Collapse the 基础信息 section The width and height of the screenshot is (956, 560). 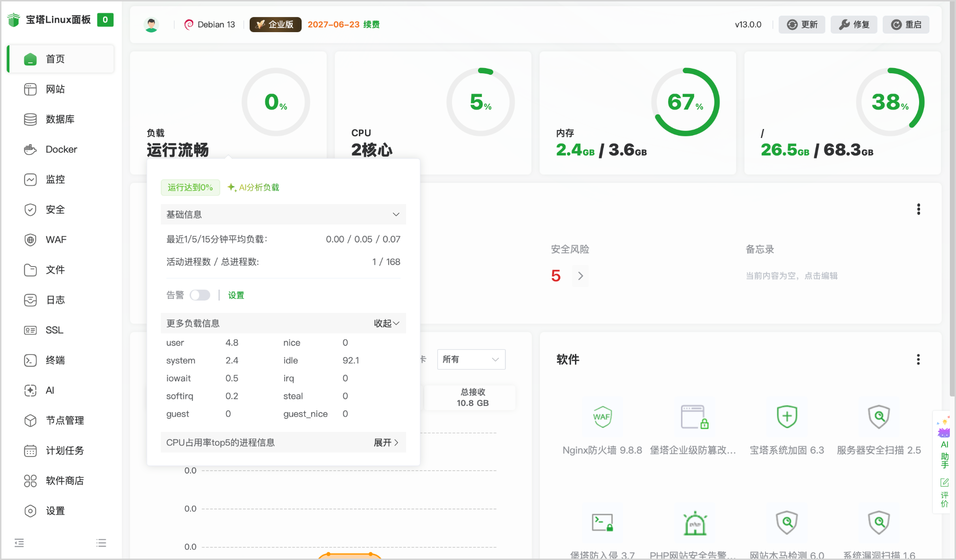(x=283, y=215)
